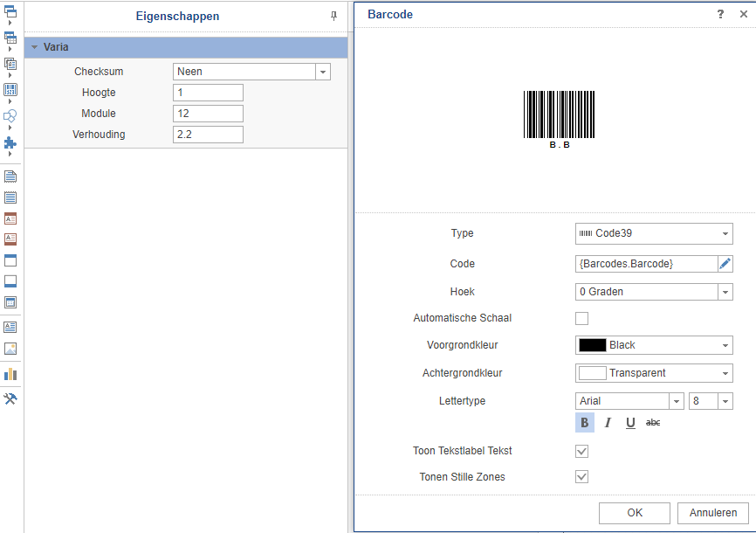Click the Verhouding input field
Viewport: 756px width, 533px height.
pos(208,135)
